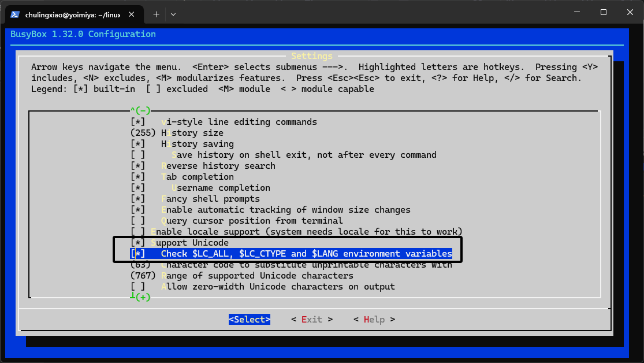Click the Settings menu title
The width and height of the screenshot is (644, 363).
[312, 56]
